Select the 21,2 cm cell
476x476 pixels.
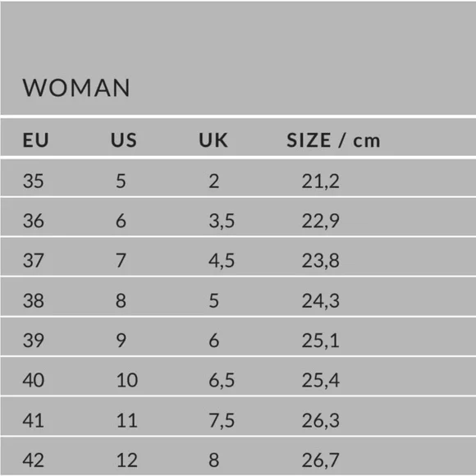click(321, 181)
